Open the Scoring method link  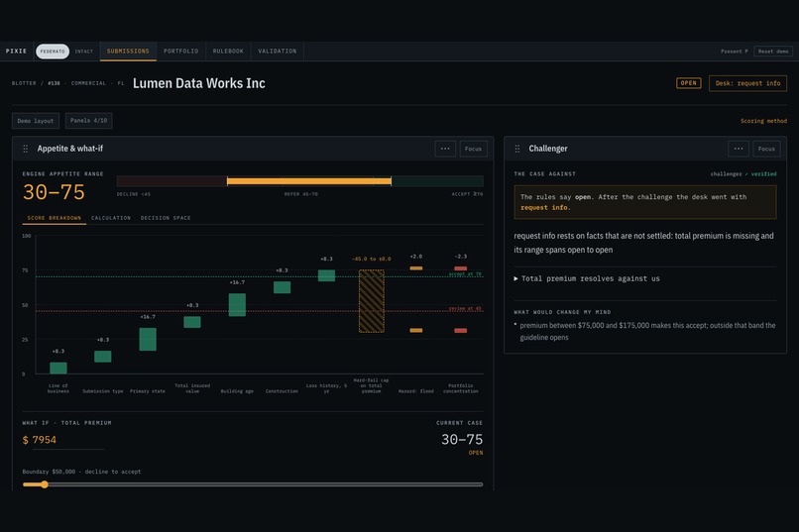[763, 121]
